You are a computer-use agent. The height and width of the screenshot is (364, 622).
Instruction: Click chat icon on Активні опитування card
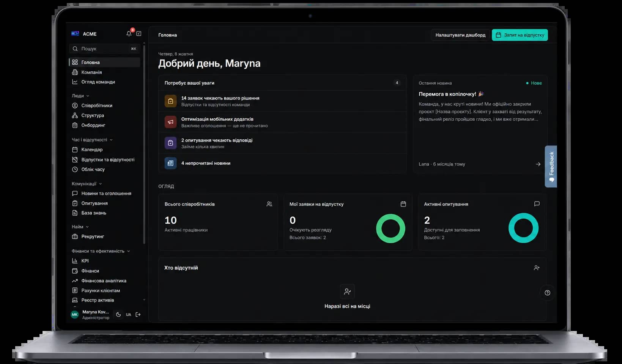(537, 204)
